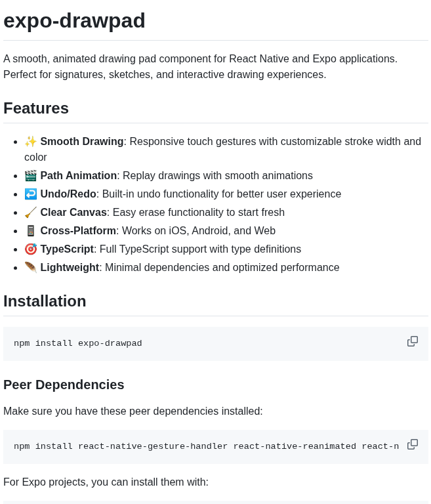
Task: Click the react-native-gesture-handler code text
Action: (x=153, y=446)
